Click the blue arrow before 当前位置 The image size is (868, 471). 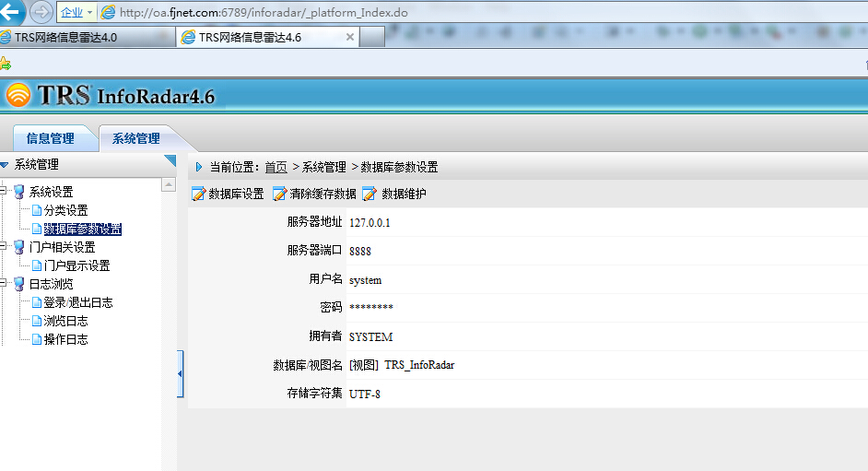pos(199,167)
